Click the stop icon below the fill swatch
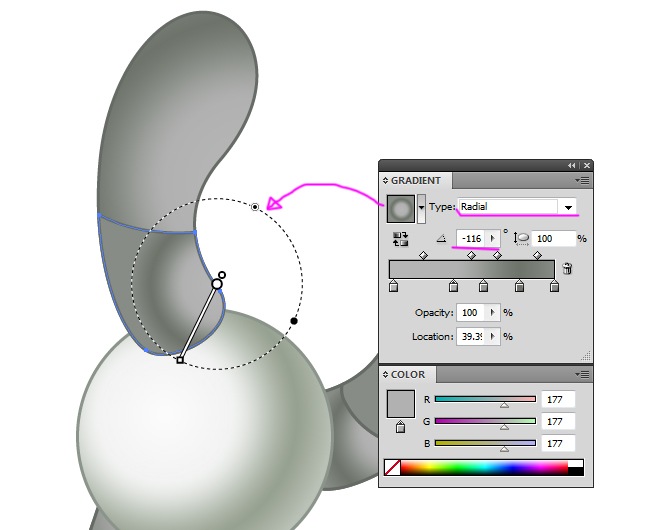Screen dimensions: 650x530 tap(400, 427)
